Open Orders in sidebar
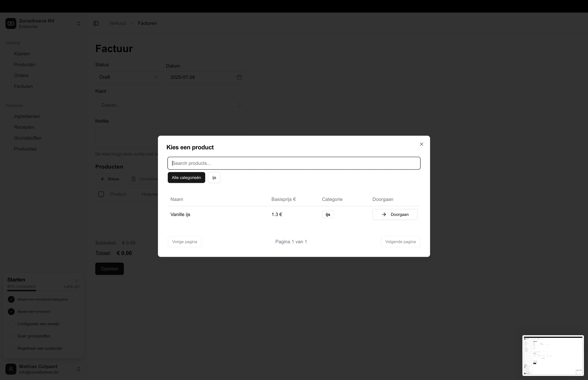The height and width of the screenshot is (380, 588). point(21,75)
